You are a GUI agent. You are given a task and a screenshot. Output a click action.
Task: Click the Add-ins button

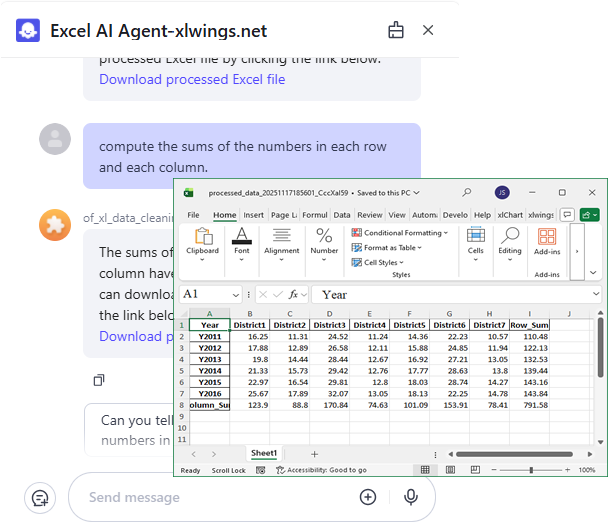click(547, 241)
